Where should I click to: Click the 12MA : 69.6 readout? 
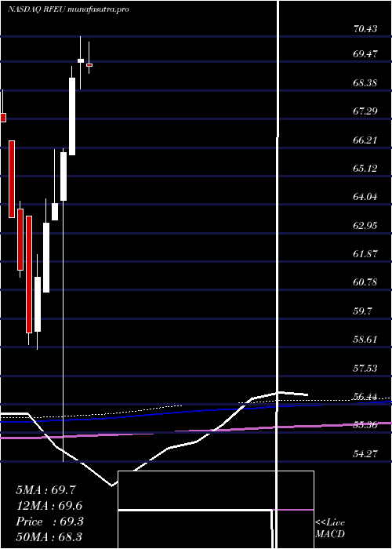pos(49,506)
